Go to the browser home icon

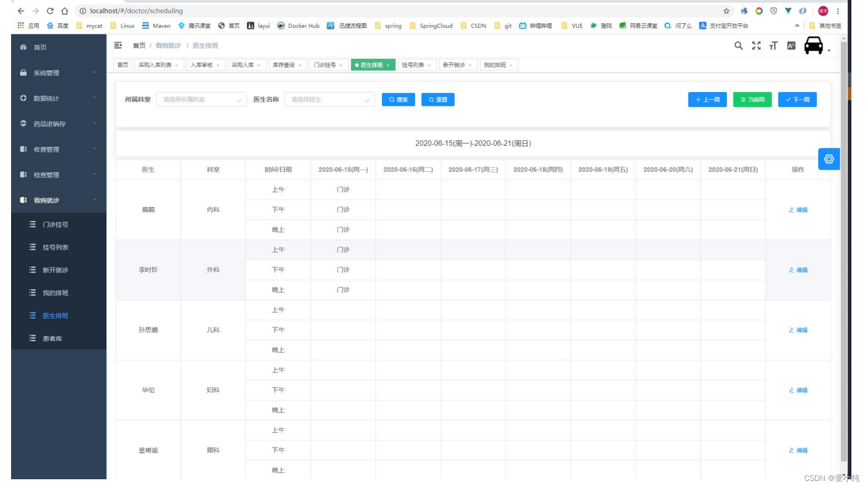click(65, 11)
